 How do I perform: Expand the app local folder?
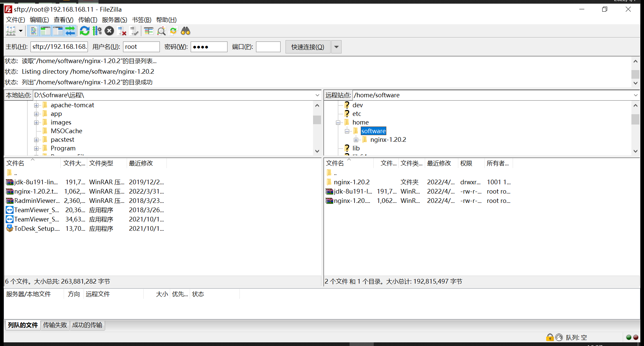(x=36, y=114)
